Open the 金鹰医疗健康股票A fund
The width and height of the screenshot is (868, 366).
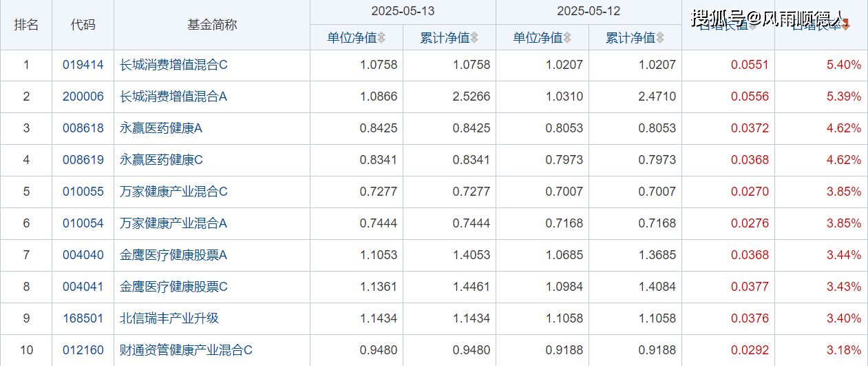[x=173, y=255]
